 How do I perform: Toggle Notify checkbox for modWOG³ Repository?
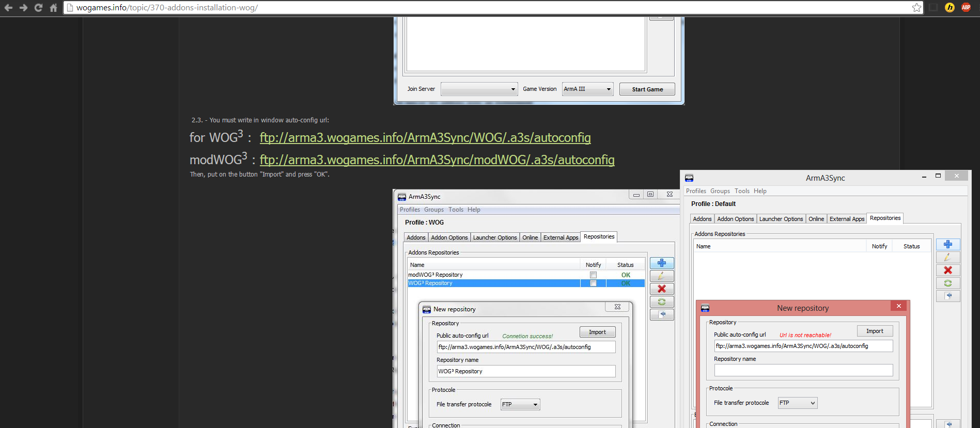coord(593,275)
